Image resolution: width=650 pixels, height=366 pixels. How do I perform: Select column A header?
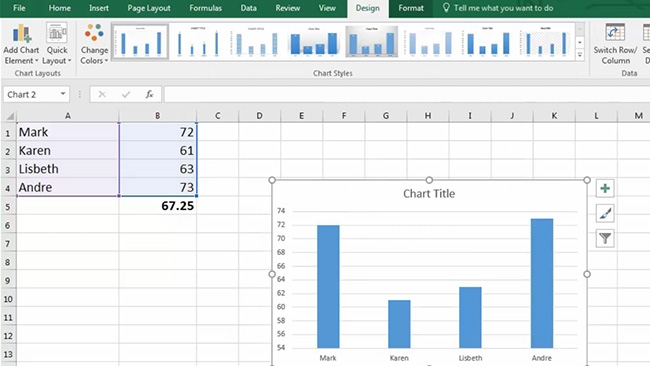coord(68,116)
